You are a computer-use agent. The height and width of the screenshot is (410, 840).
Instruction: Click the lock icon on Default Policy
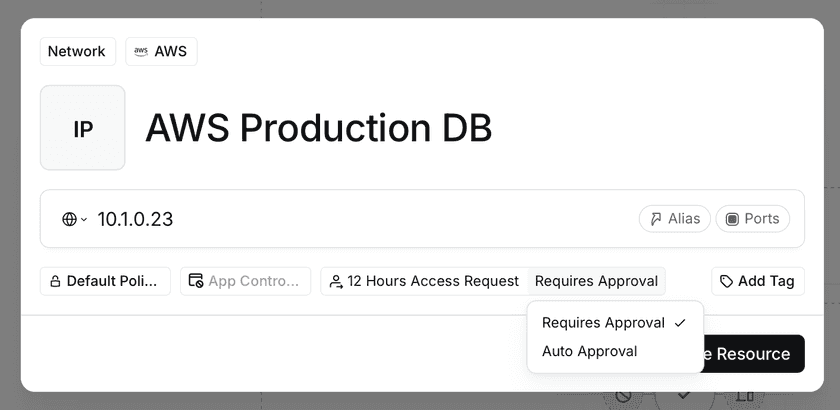pos(56,281)
